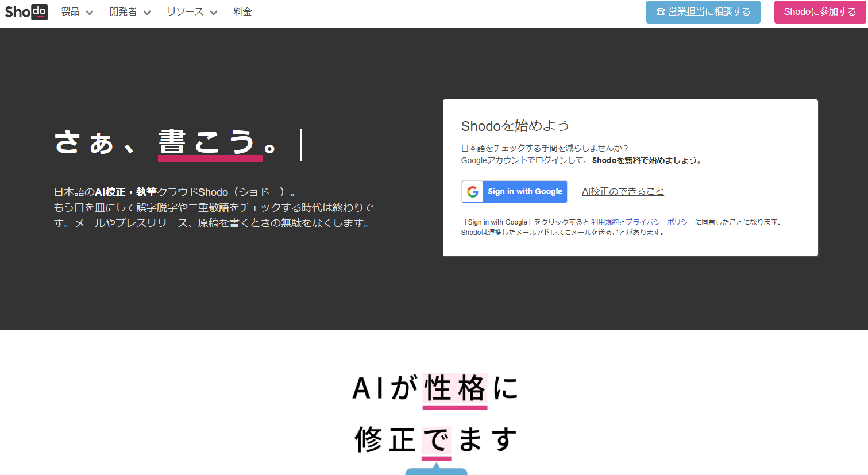This screenshot has height=475, width=868.
Task: Click the highlighted 性格 text
Action: 455,389
